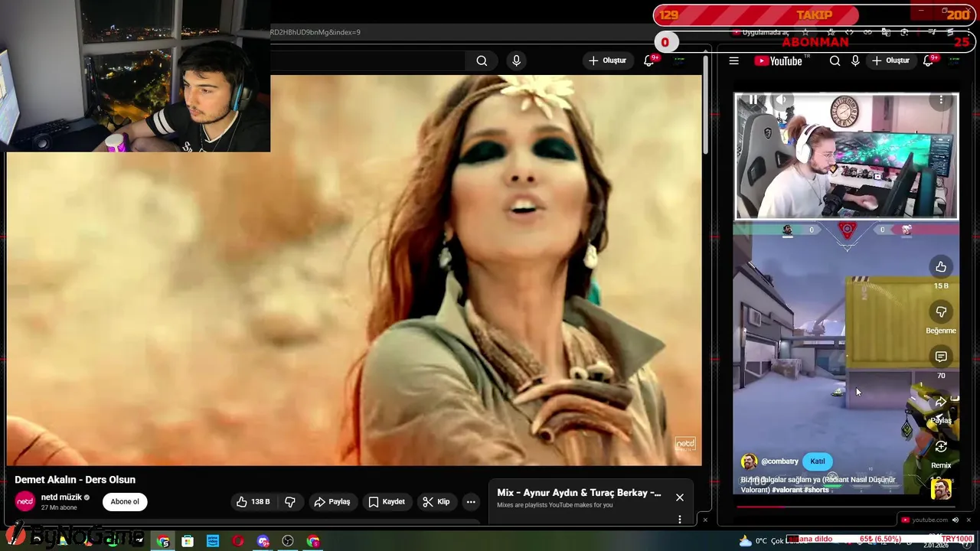
Task: Save video with Kaydet button
Action: pos(387,502)
